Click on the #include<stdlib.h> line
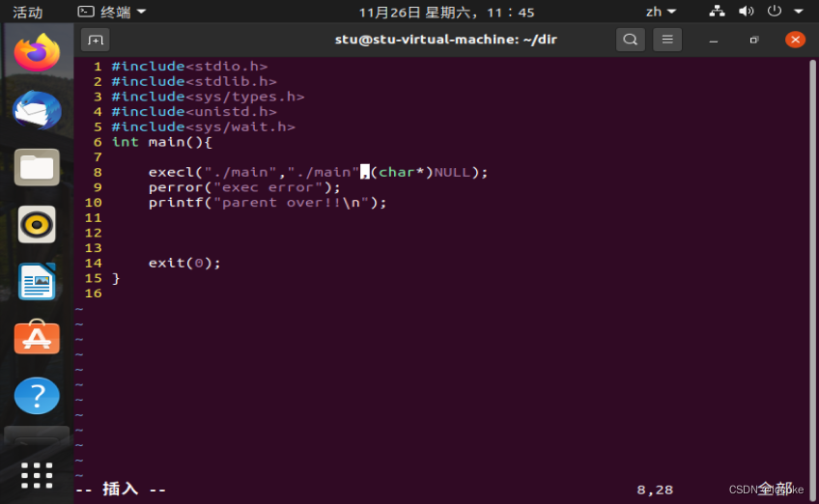The image size is (819, 504). (x=194, y=81)
